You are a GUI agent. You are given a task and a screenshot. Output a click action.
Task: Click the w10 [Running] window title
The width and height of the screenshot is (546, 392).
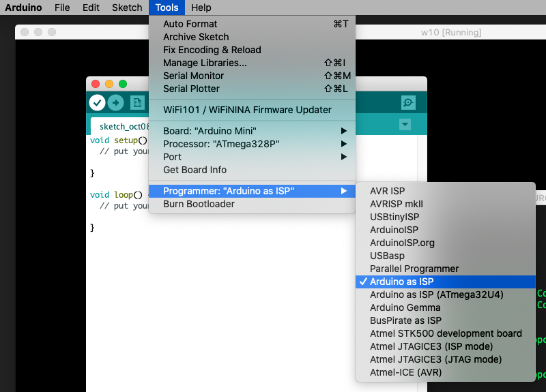451,32
